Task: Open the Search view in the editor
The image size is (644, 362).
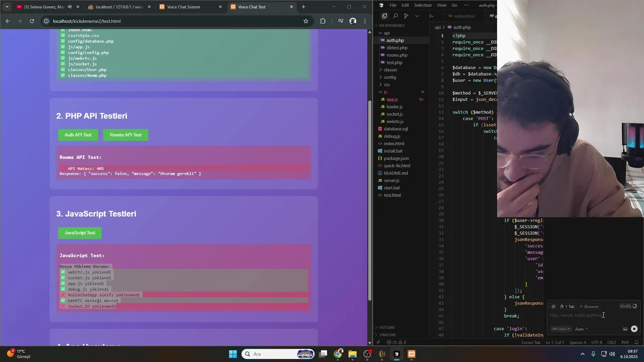Action: pos(395,16)
